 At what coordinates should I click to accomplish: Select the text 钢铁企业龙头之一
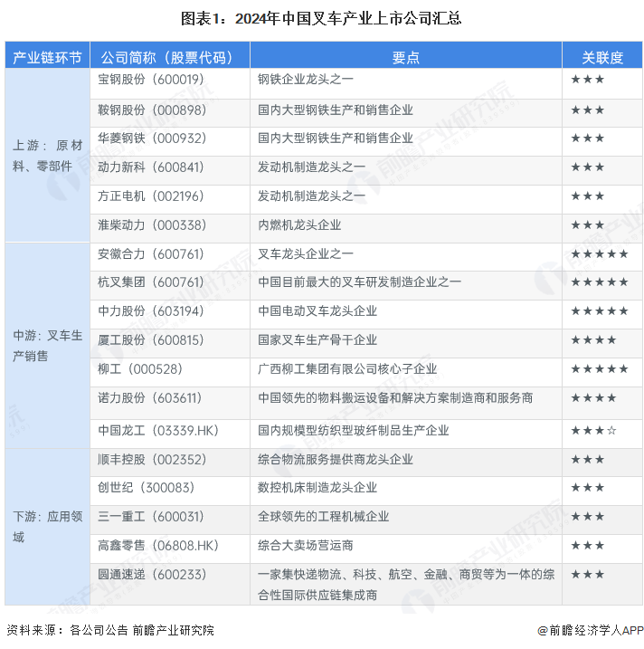305,79
